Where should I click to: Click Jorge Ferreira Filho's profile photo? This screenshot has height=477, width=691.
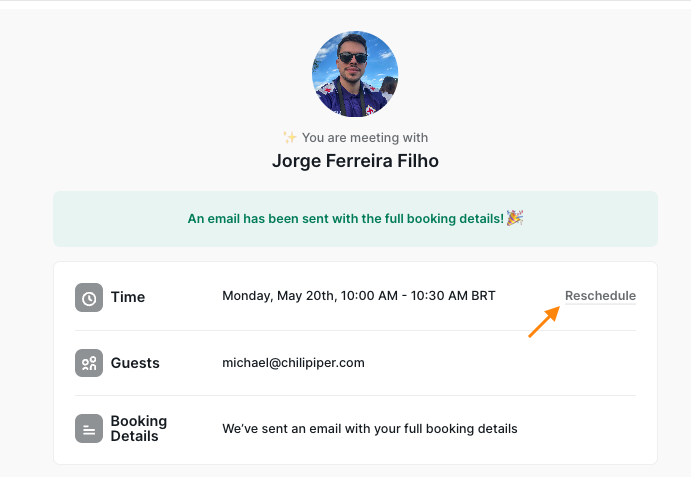355,74
